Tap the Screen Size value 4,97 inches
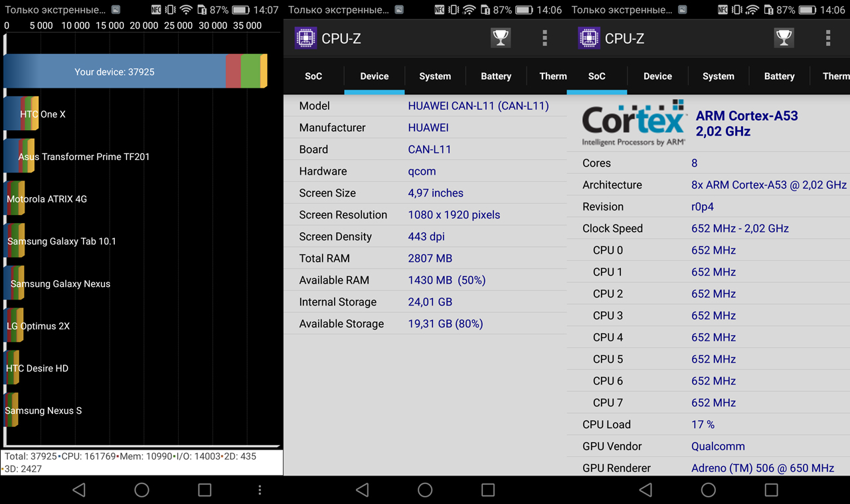The image size is (850, 504). pos(436,193)
